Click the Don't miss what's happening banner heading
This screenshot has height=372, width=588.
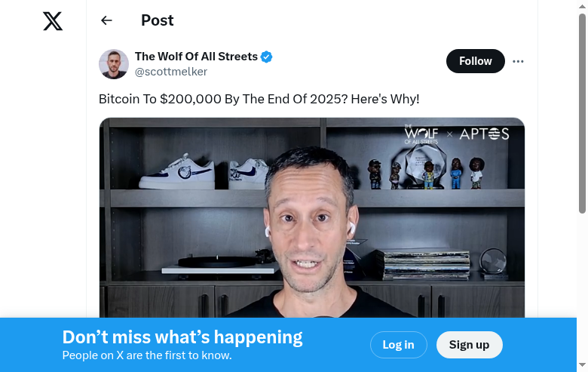tap(182, 337)
